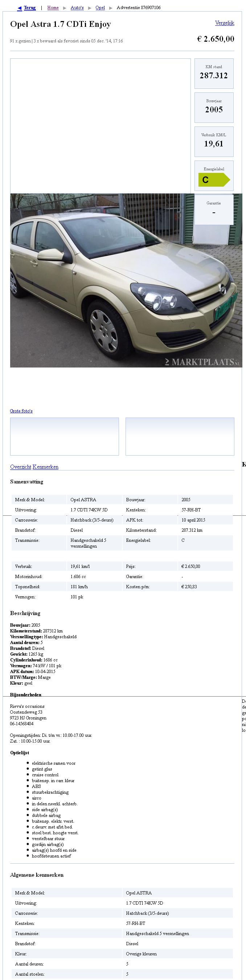The image size is (246, 980).
Task: Switch to the Overzicht tab
Action: point(21,467)
